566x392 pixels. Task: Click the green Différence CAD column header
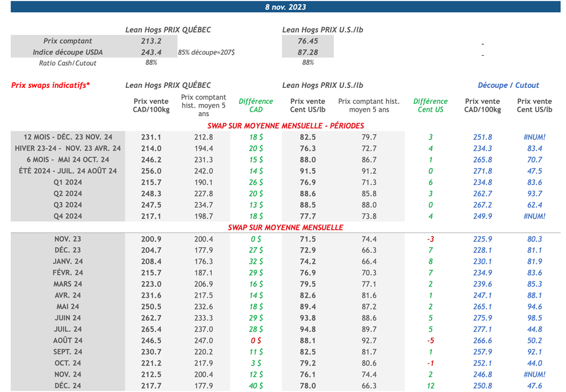[x=255, y=105]
